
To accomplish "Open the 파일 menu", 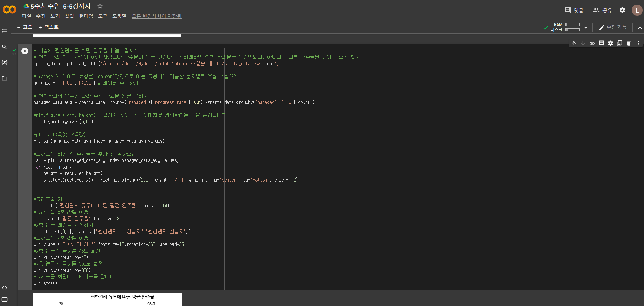I will pyautogui.click(x=26, y=16).
